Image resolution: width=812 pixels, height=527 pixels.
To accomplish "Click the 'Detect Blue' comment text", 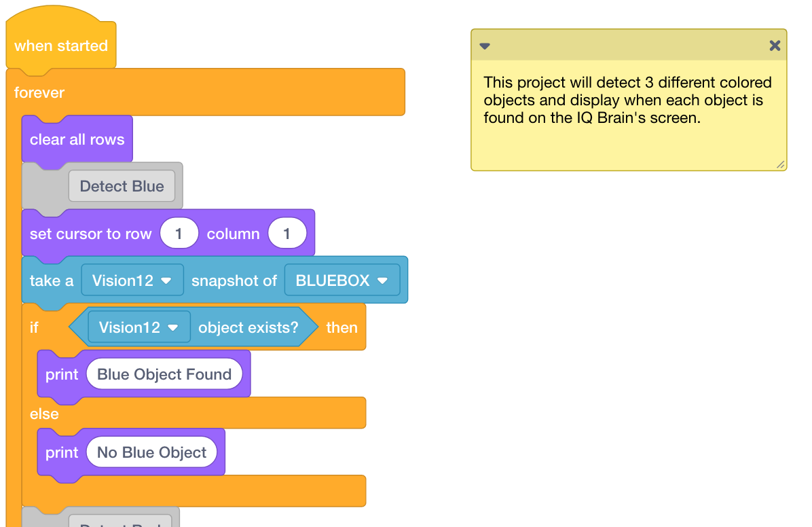I will [x=122, y=186].
